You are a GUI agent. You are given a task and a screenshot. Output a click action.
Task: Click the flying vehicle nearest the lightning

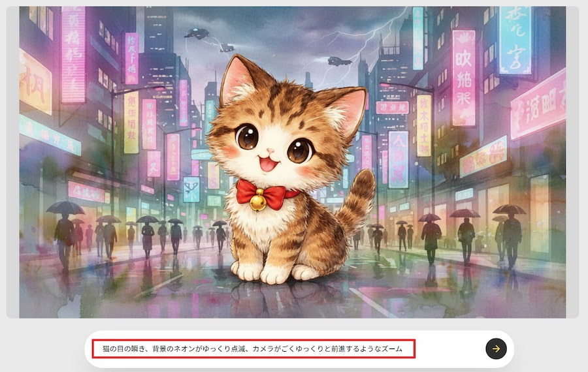(x=340, y=61)
